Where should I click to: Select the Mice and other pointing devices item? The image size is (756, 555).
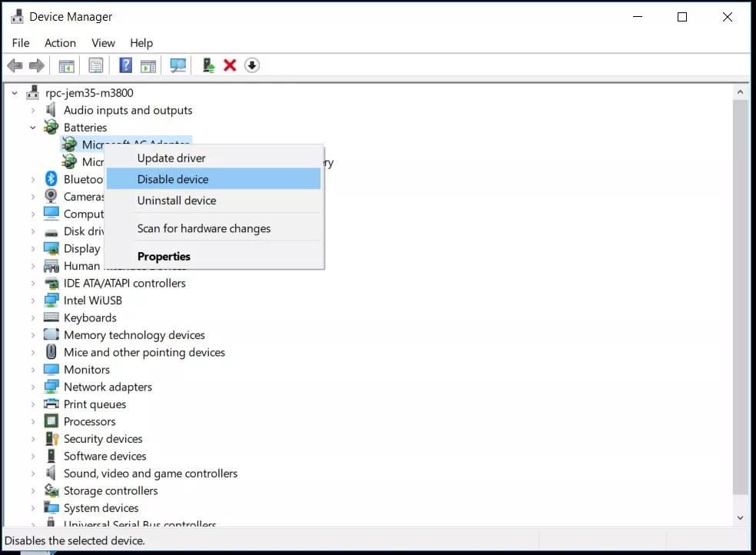tap(144, 353)
